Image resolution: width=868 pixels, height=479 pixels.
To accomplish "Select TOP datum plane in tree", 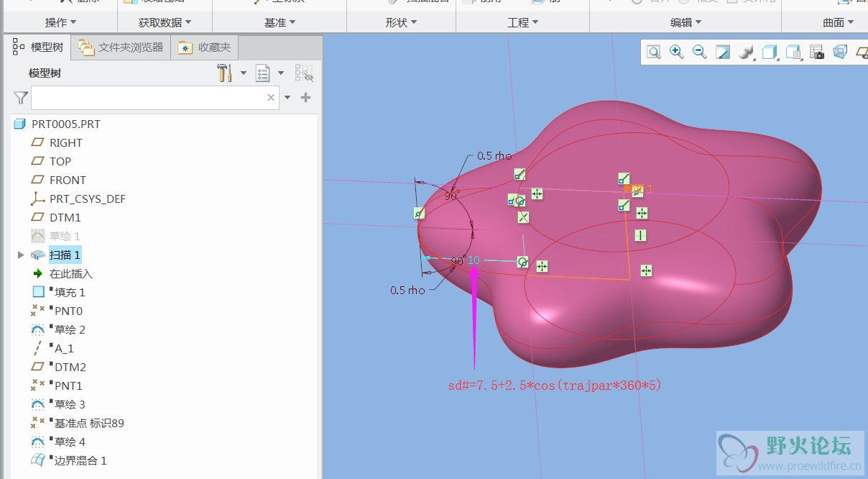I will pos(60,161).
